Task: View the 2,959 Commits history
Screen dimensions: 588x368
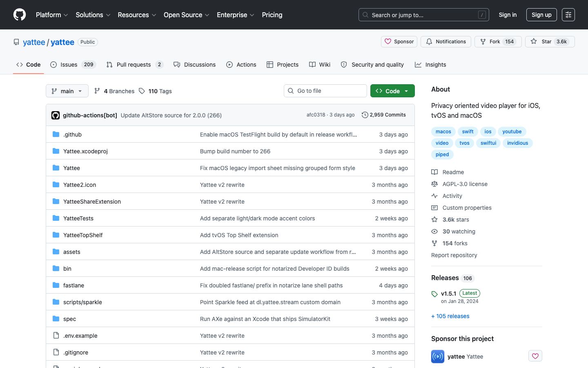Action: 384,115
